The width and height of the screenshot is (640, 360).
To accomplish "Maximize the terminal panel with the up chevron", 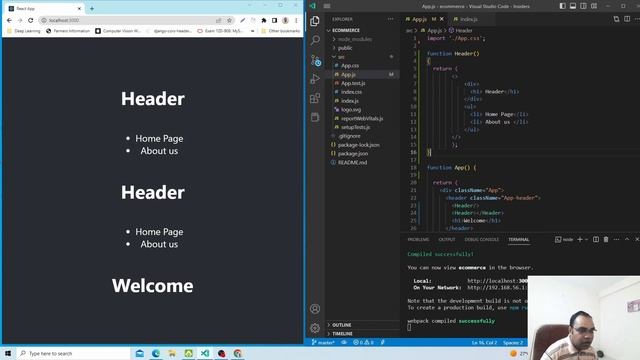I will (x=627, y=240).
